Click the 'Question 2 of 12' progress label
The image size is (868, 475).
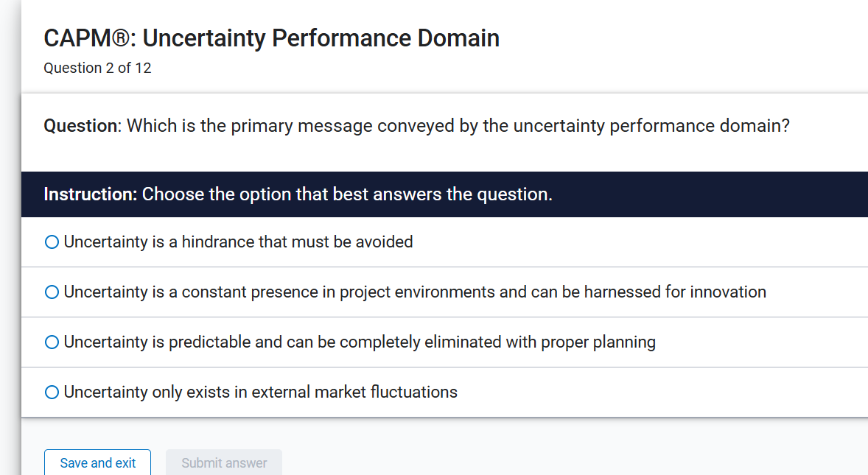coord(97,68)
